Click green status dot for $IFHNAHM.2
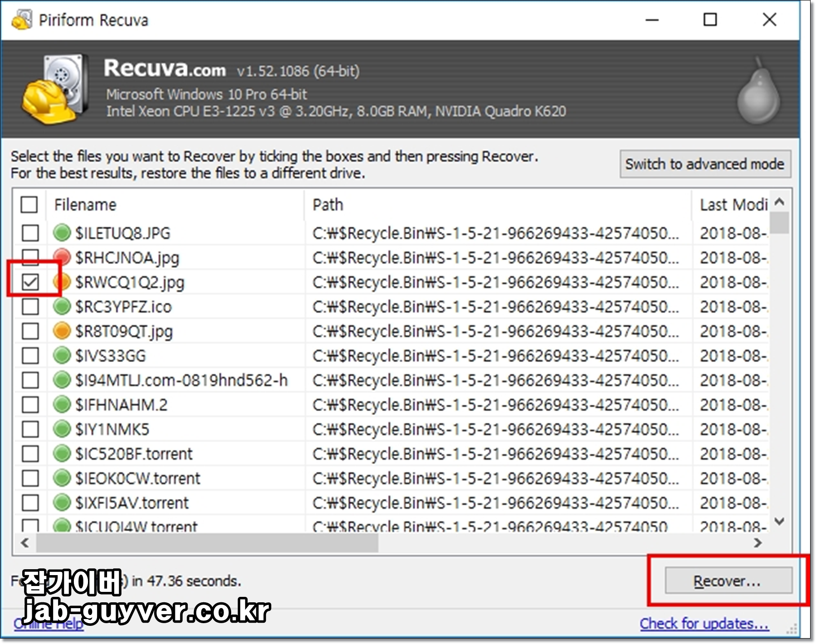The width and height of the screenshot is (816, 644). pyautogui.click(x=62, y=404)
